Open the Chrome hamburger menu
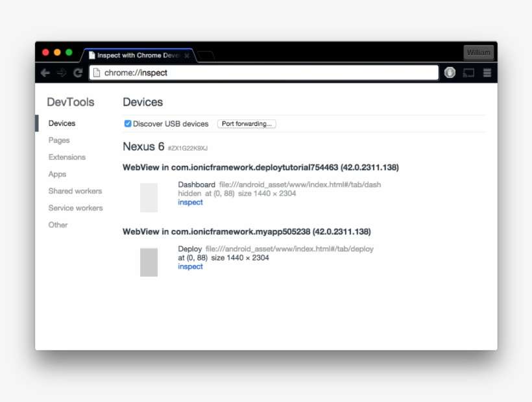532x402 pixels. (x=487, y=73)
